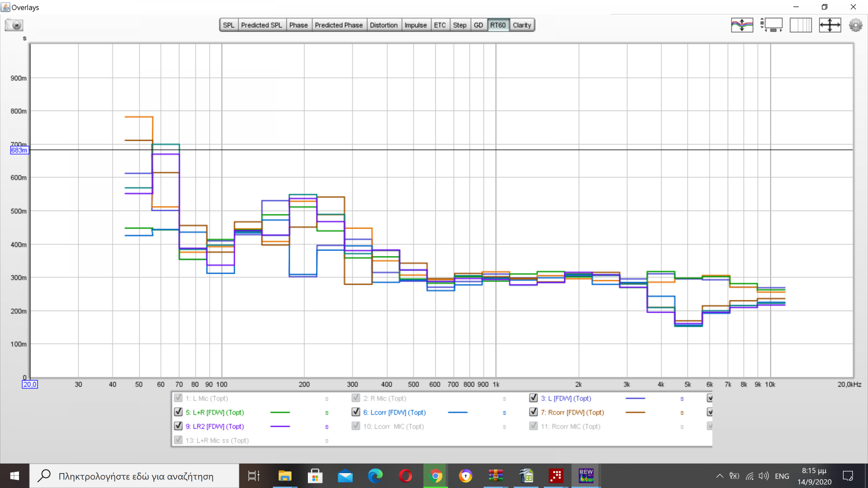The width and height of the screenshot is (868, 488).
Task: Uncheck the 5: L+R [FDW] trace
Action: [x=178, y=412]
